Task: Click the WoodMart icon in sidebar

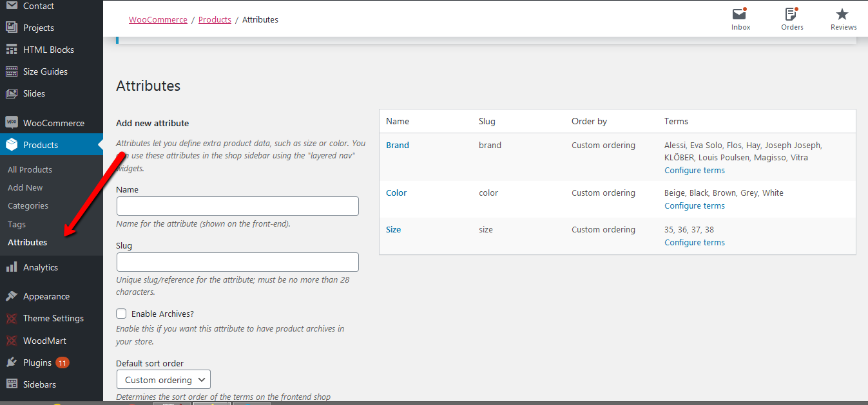Action: pos(12,341)
